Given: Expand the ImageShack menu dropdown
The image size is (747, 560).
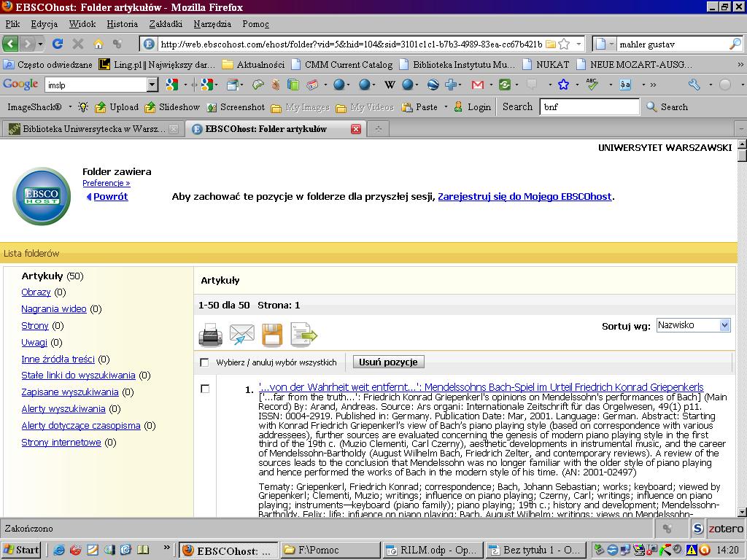Looking at the screenshot, I should pyautogui.click(x=70, y=107).
